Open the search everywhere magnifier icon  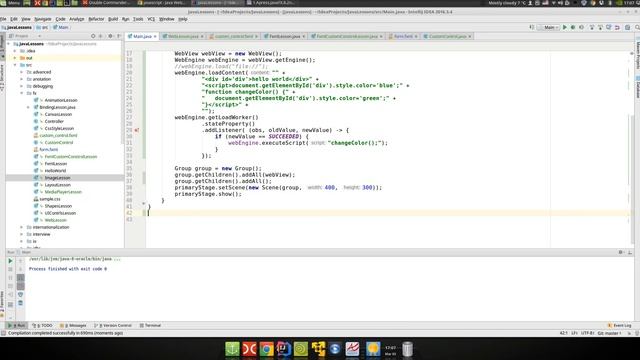[x=636, y=27]
